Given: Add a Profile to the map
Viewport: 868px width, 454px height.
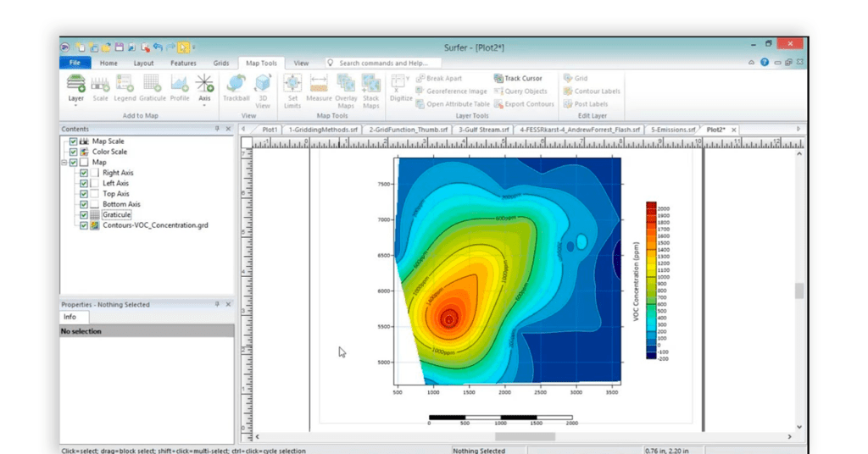Looking at the screenshot, I should click(x=180, y=86).
